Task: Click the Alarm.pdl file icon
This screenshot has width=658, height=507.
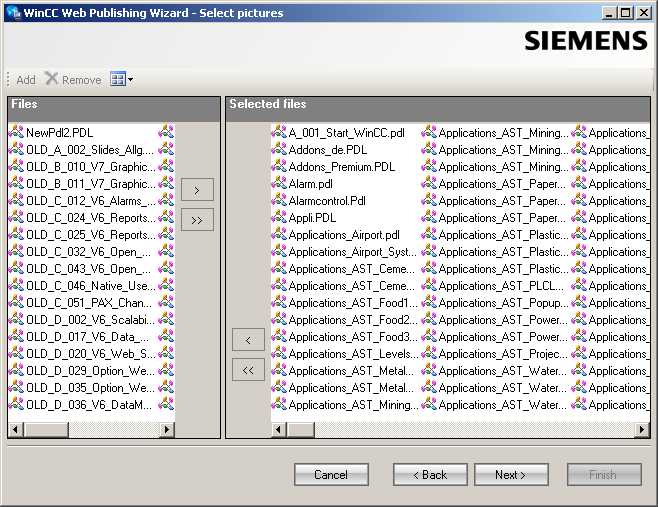Action: pyautogui.click(x=279, y=183)
